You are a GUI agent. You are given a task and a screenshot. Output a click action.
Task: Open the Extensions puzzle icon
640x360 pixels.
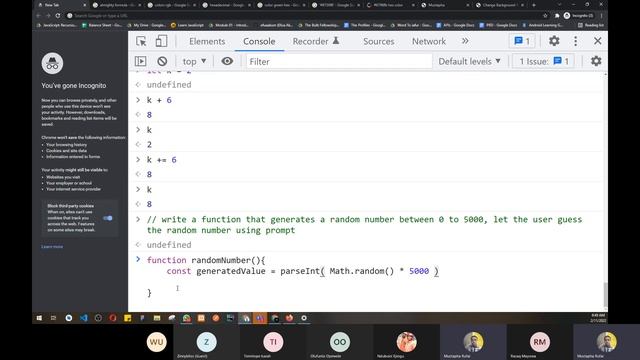click(557, 16)
